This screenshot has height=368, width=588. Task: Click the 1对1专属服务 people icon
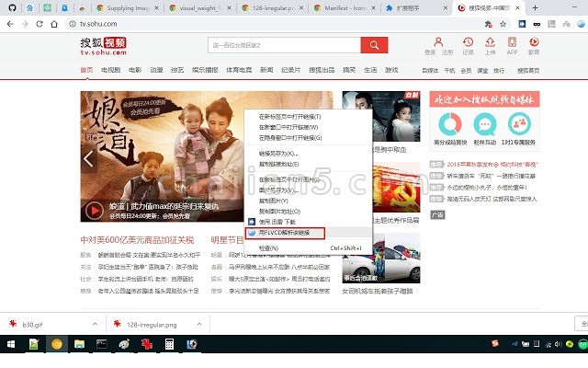click(x=519, y=124)
